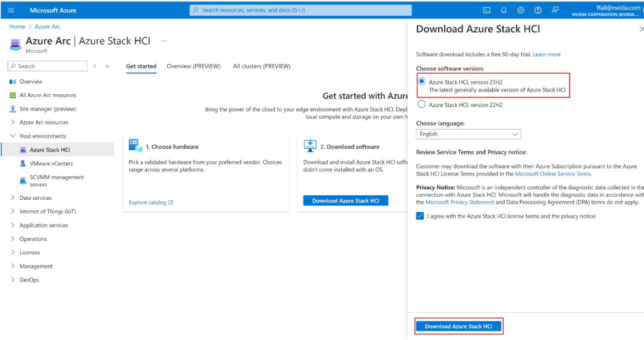
Task: Open the Azure portal hamburger menu
Action: 11,10
